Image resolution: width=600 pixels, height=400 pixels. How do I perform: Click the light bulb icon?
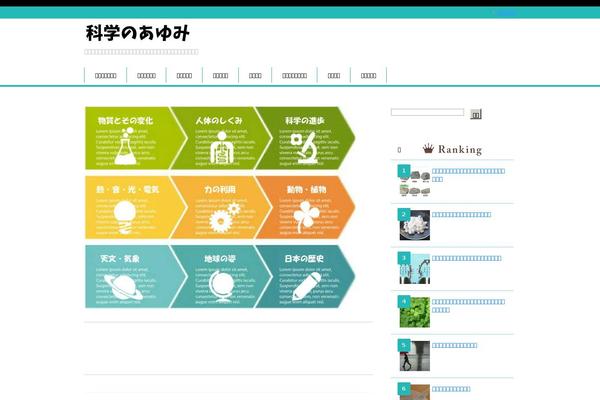[125, 217]
